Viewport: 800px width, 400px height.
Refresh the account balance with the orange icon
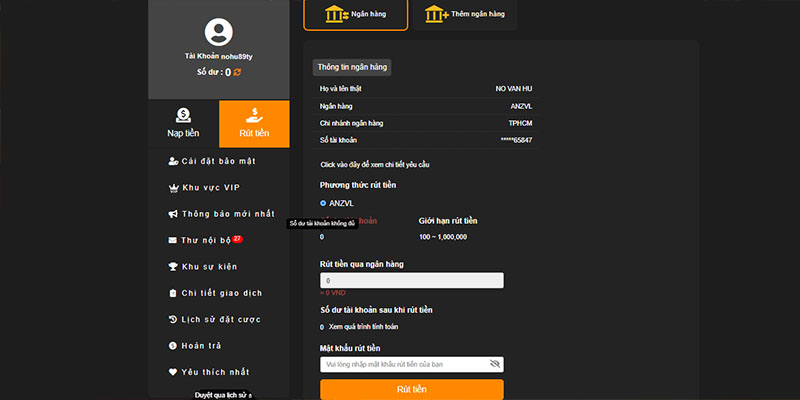237,72
